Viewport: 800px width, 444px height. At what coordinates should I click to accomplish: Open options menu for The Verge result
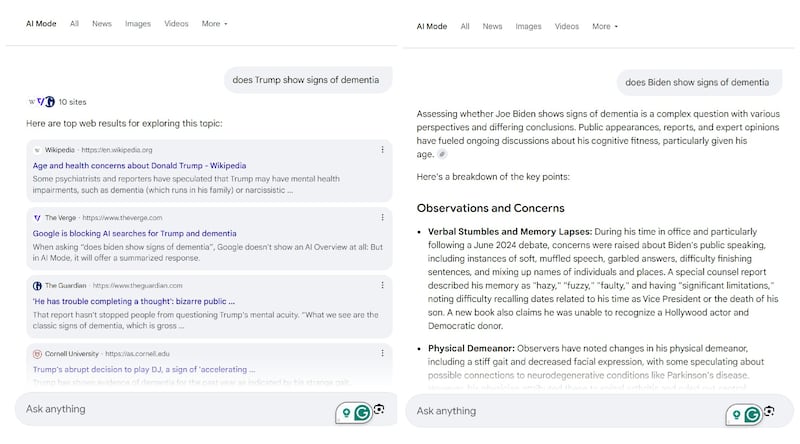click(382, 217)
